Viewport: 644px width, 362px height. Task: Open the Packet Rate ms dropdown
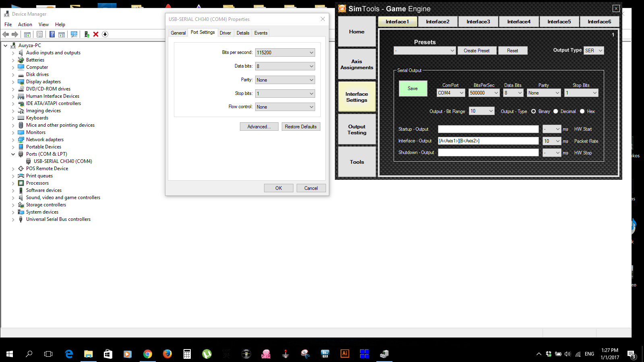[552, 141]
